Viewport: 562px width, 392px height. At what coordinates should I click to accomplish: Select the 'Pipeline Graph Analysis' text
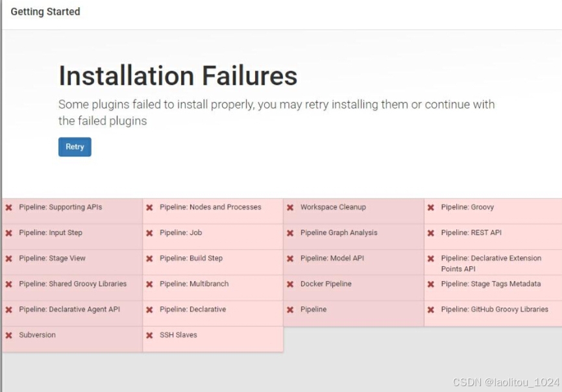click(x=339, y=232)
